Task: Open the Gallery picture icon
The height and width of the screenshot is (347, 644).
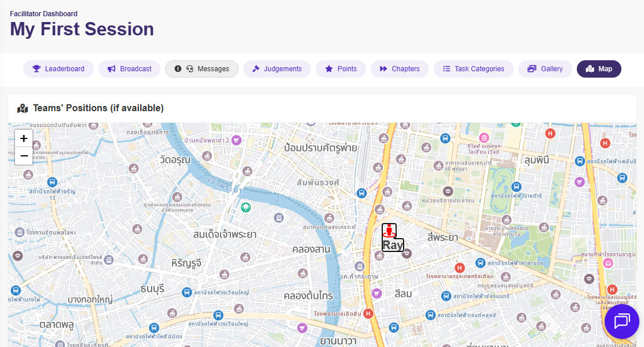Action: tap(530, 68)
